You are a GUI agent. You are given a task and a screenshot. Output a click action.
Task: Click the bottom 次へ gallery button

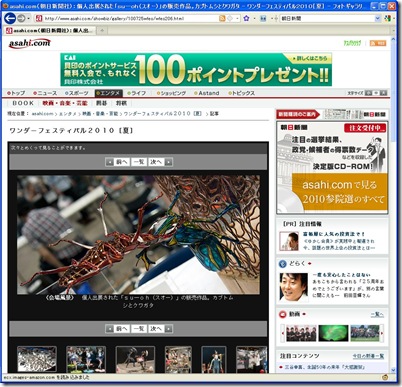[x=156, y=329]
